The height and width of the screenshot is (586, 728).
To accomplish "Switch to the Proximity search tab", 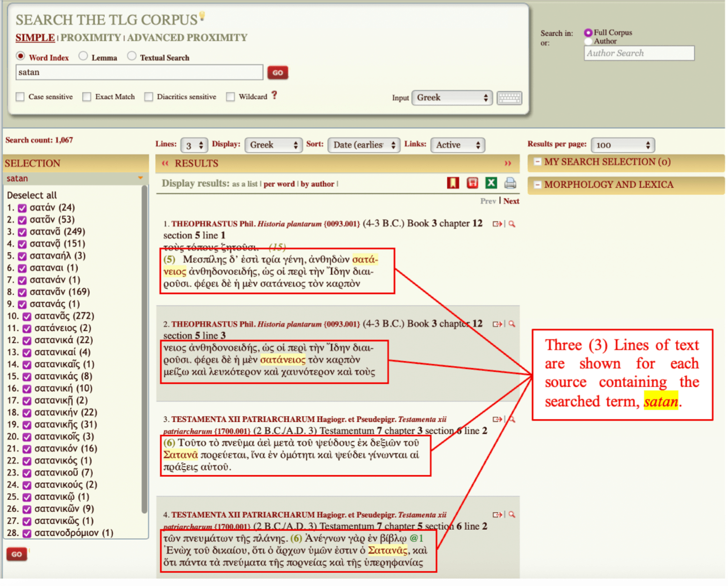I will 91,38.
